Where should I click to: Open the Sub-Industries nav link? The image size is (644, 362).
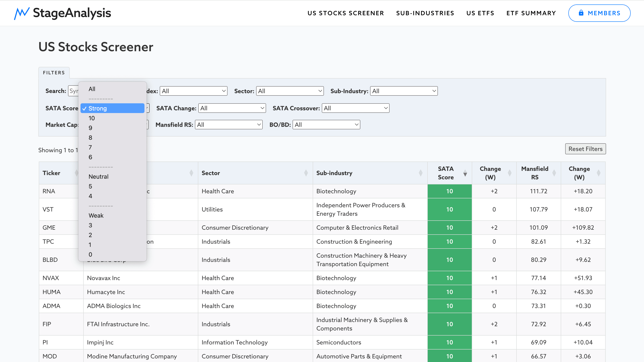(x=425, y=13)
